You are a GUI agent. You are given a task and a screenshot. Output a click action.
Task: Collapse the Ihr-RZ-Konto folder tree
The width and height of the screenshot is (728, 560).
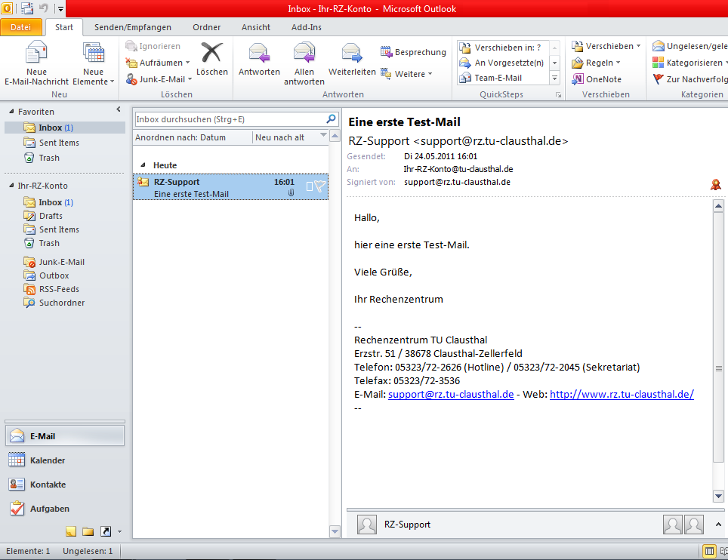click(11, 185)
